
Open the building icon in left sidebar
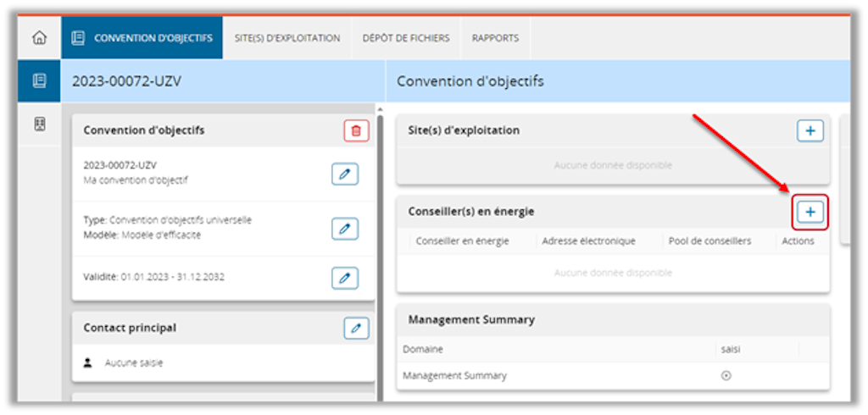pyautogui.click(x=39, y=124)
